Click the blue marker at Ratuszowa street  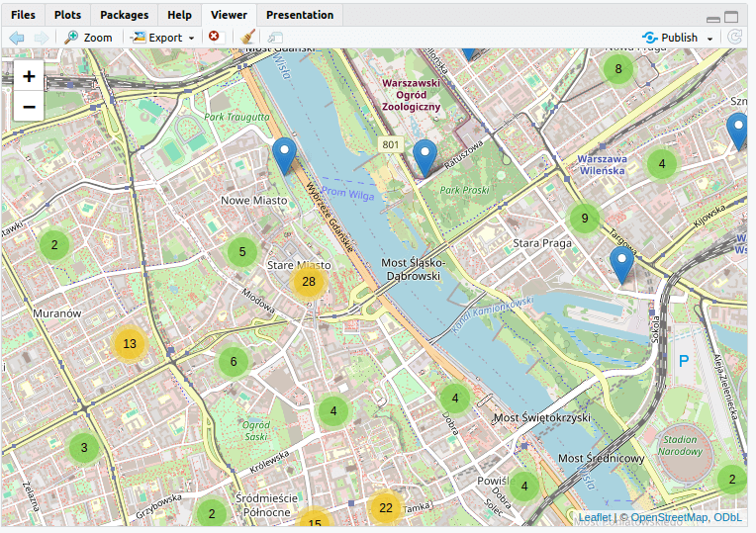(x=425, y=158)
